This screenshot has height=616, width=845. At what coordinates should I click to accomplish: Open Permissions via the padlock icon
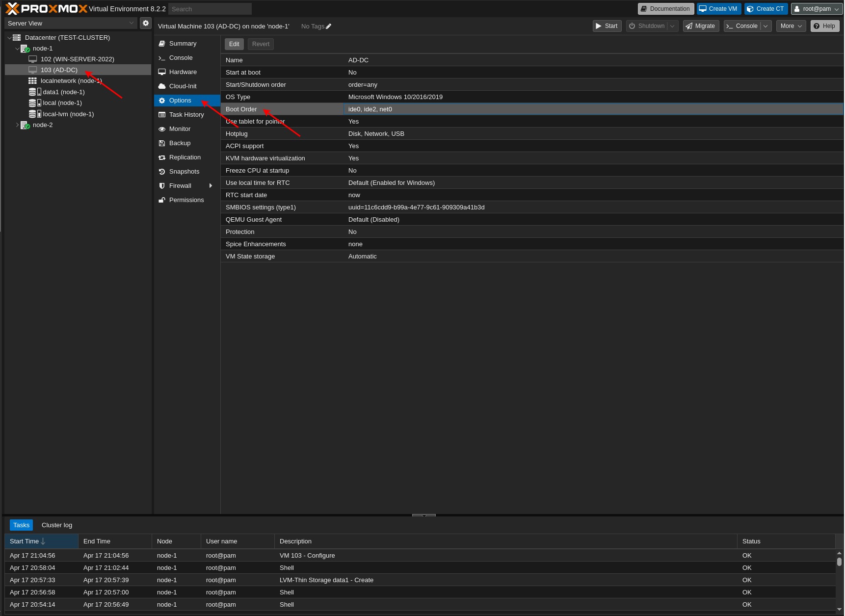point(162,200)
